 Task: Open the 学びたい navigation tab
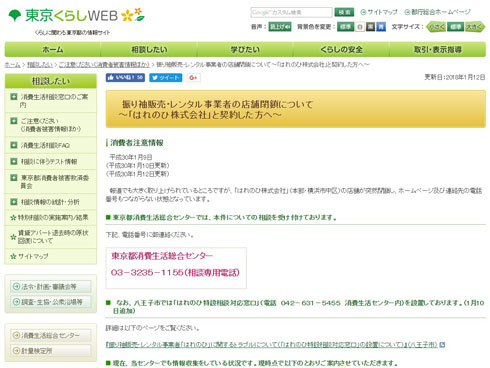245,49
